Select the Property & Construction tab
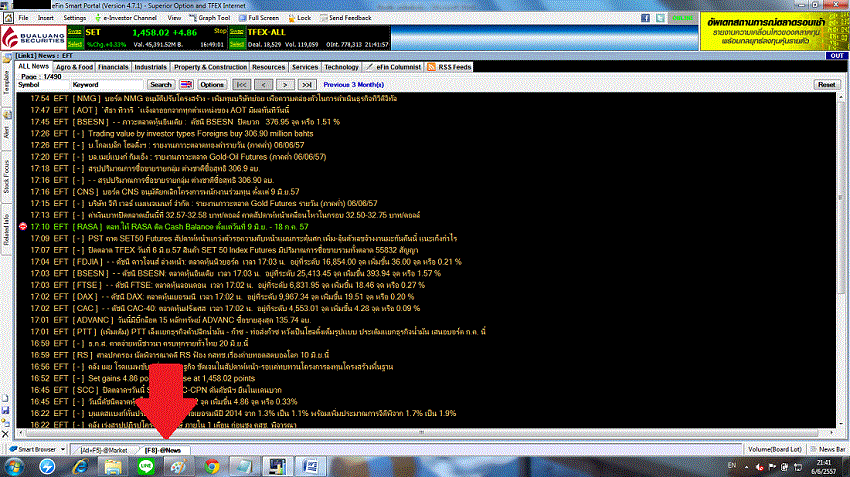 tap(210, 67)
